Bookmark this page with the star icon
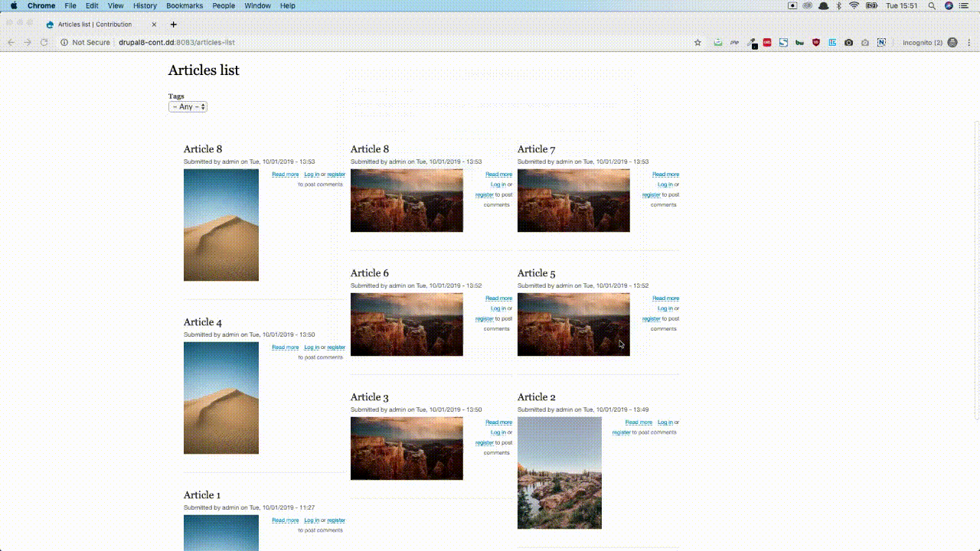 coord(697,43)
